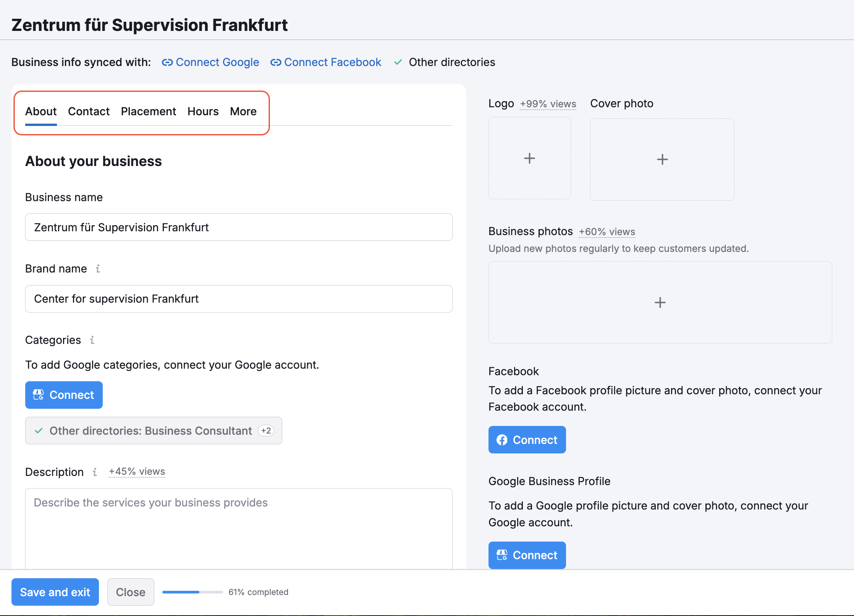Add a logo via plus icon
This screenshot has height=616, width=854.
click(x=529, y=158)
